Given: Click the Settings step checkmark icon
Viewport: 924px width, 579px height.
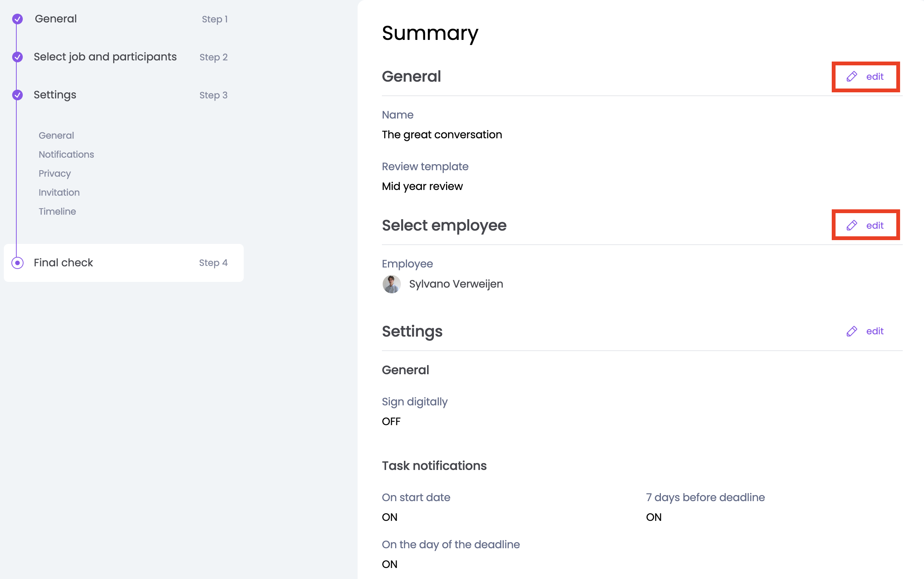Looking at the screenshot, I should (17, 95).
